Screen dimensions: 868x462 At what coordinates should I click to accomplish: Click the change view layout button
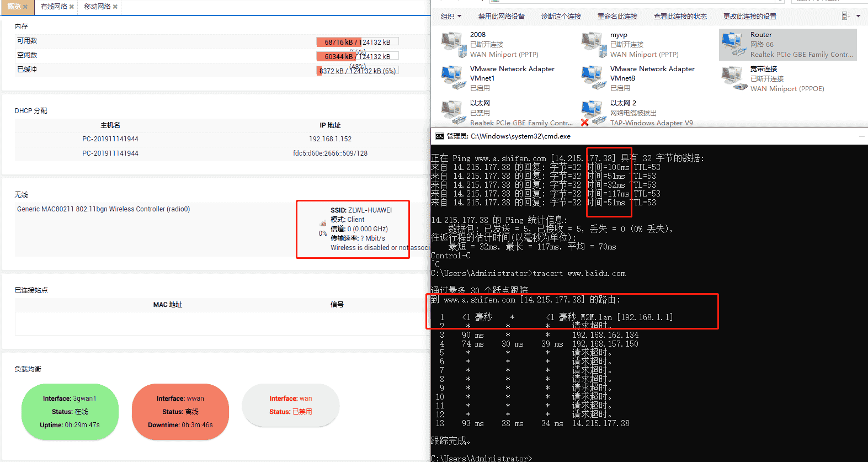tap(846, 17)
